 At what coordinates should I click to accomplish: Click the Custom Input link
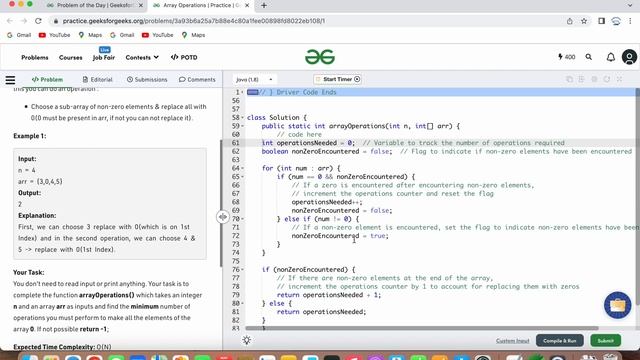tap(513, 341)
